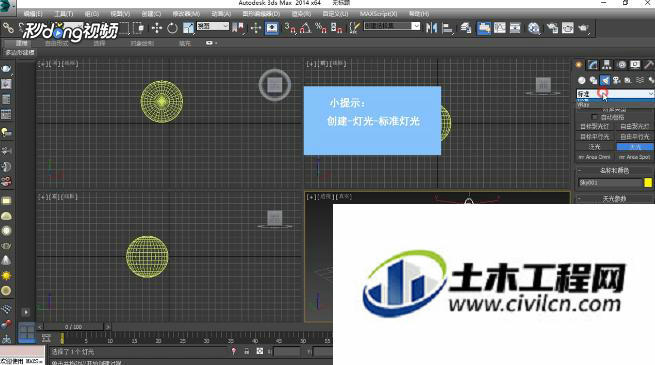Click the mr Area Spot button
The height and width of the screenshot is (365, 655).
coord(635,157)
